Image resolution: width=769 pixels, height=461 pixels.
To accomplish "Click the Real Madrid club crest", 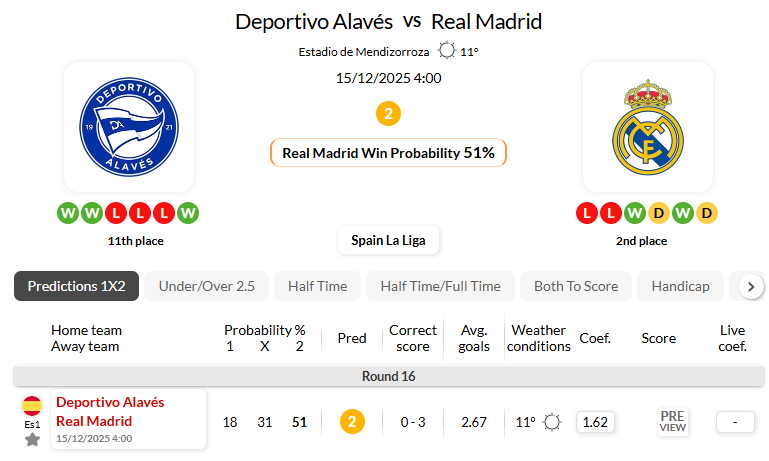I will 647,127.
